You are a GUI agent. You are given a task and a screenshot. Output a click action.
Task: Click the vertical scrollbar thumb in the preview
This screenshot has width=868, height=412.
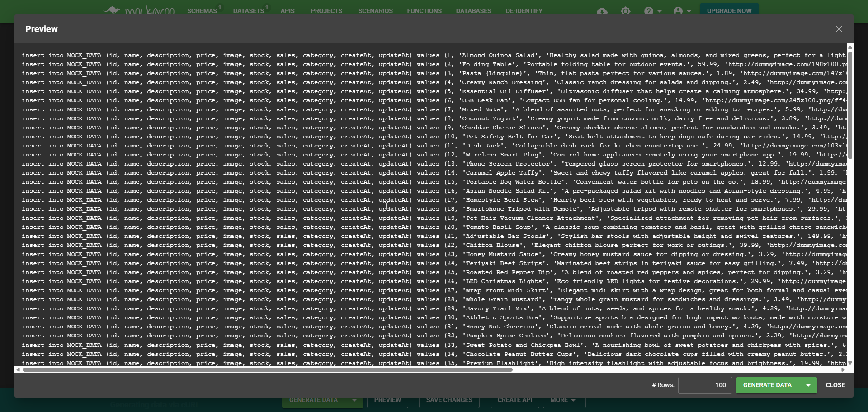[850, 104]
